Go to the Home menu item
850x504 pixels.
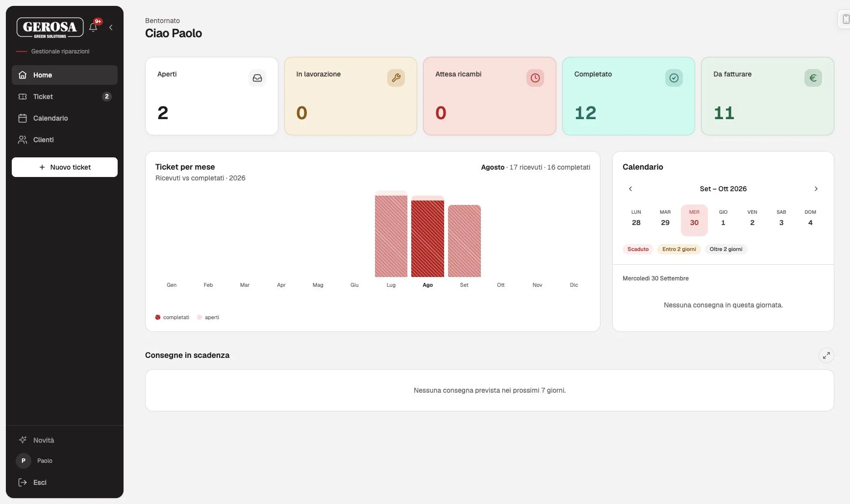(x=65, y=75)
